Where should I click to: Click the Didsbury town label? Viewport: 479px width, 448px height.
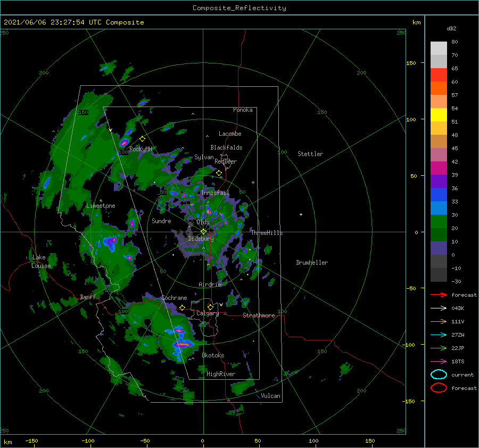coord(201,239)
